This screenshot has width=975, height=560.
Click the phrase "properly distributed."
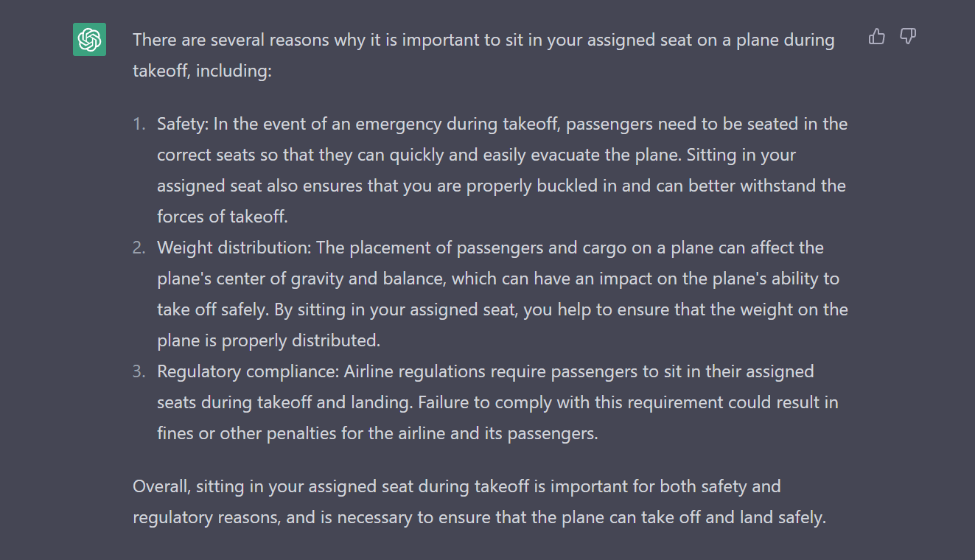coord(301,340)
